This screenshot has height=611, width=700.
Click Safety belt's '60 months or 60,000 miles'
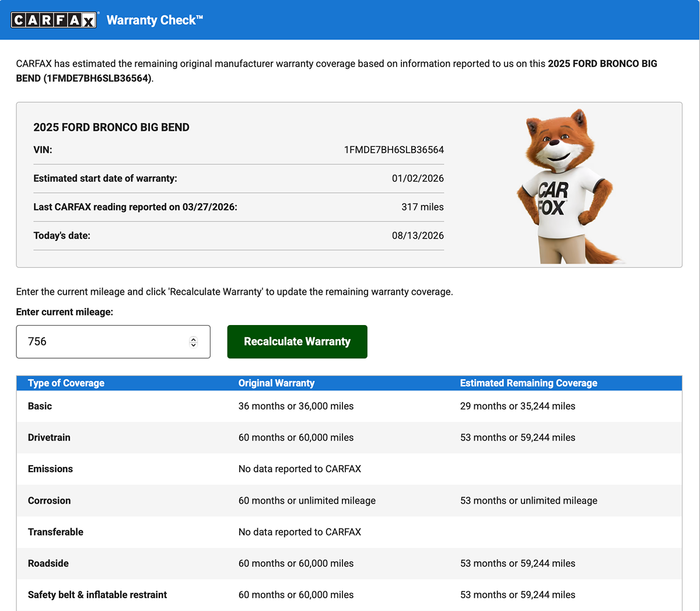(x=296, y=595)
